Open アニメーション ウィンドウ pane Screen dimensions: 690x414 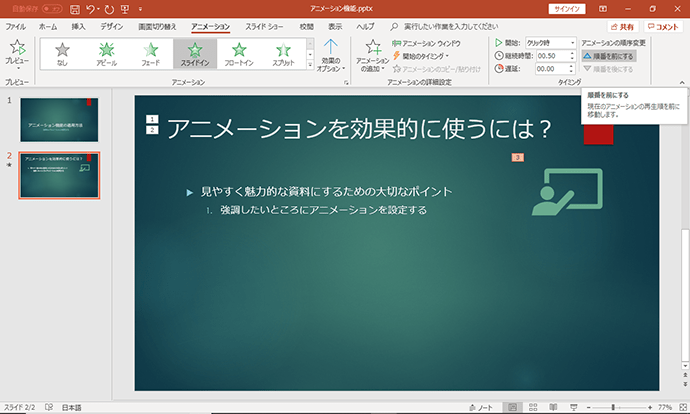tap(426, 43)
